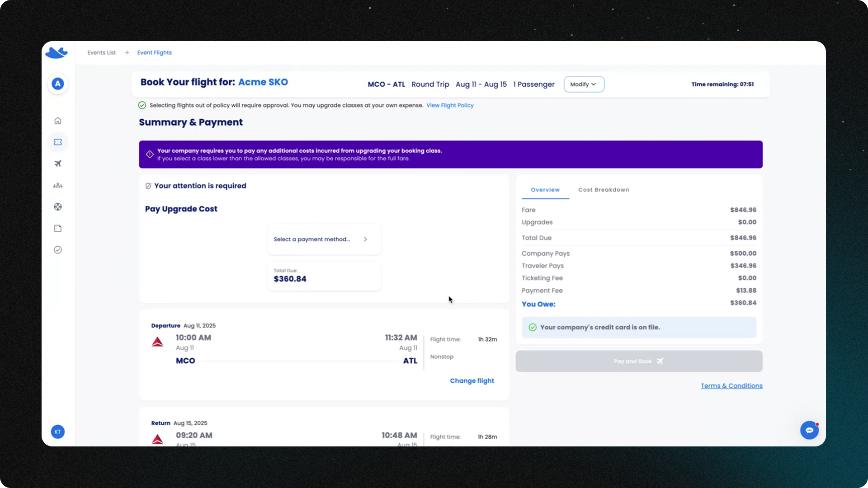The width and height of the screenshot is (868, 488).
Task: Select the airplane flights sidebar icon
Action: [58, 164]
